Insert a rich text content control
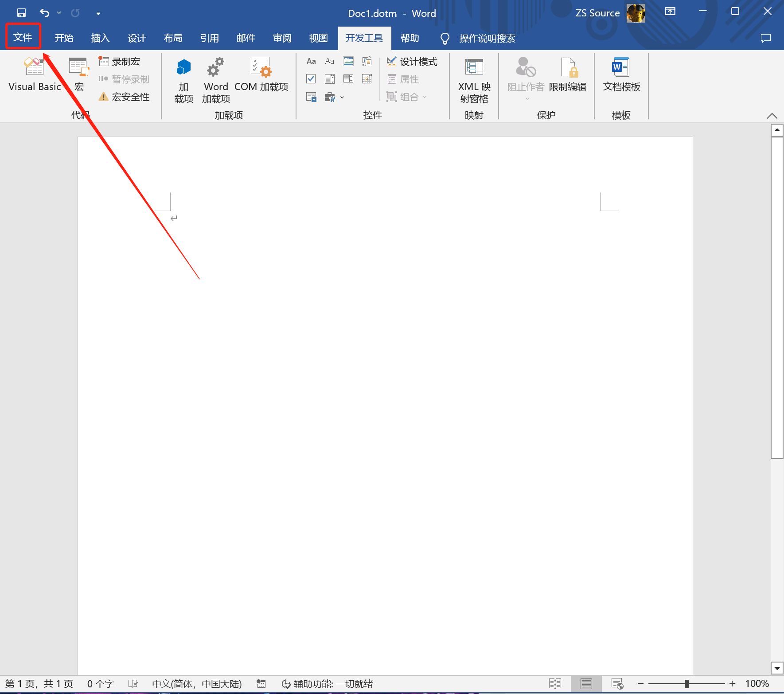The height and width of the screenshot is (694, 784). tap(311, 61)
